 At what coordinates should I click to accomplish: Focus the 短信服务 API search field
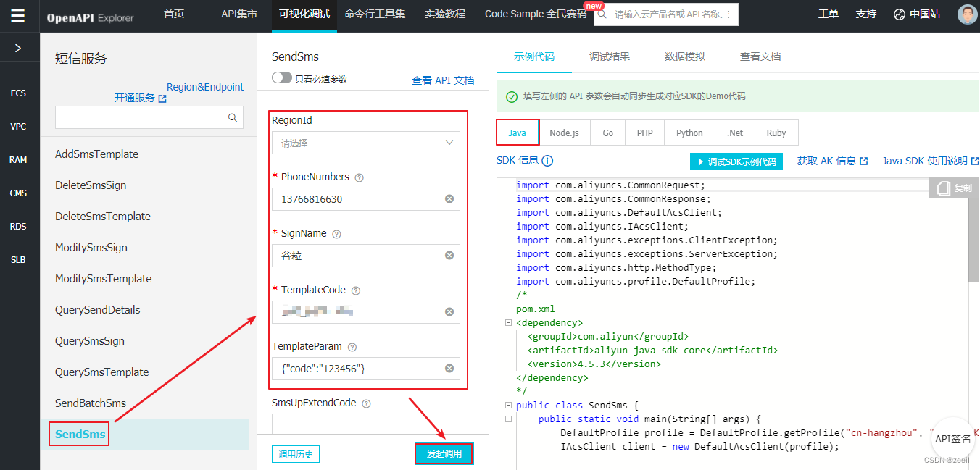pyautogui.click(x=149, y=117)
